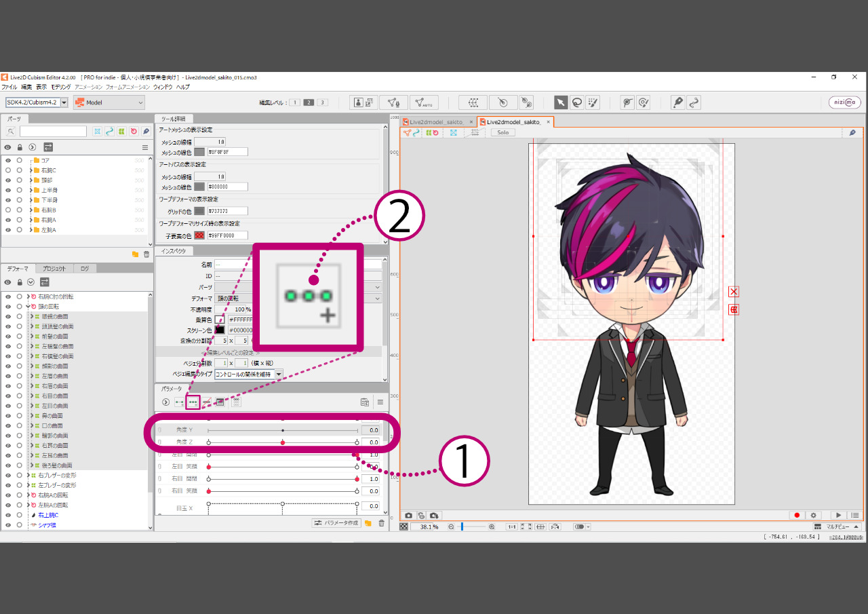
Task: Switch to the プロジェクト tab
Action: 54,269
